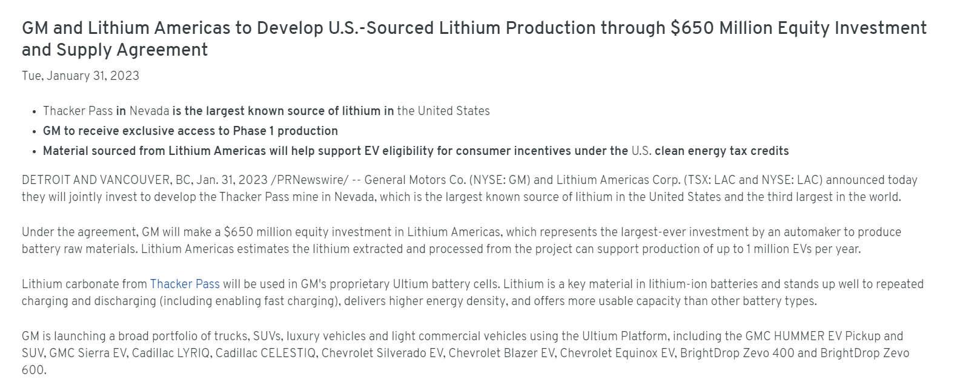Click the "U.S." text in third bullet
This screenshot has width=980, height=385.
pos(641,151)
